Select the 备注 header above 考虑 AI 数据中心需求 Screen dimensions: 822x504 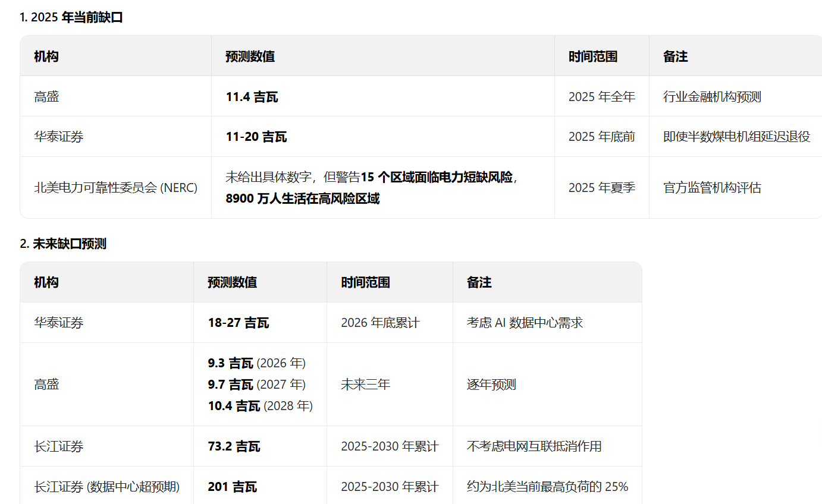(x=479, y=282)
